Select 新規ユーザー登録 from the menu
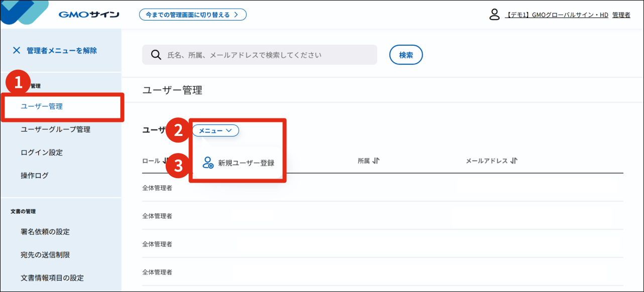 [x=246, y=163]
